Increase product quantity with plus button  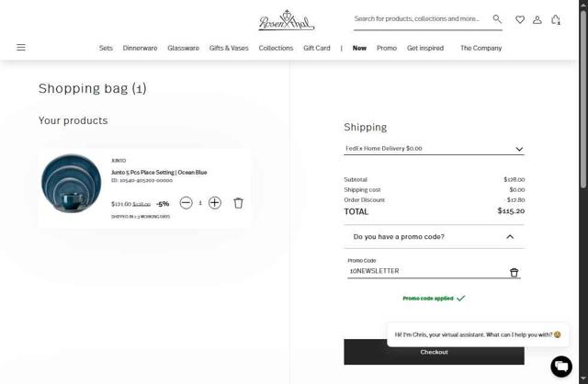coord(215,203)
